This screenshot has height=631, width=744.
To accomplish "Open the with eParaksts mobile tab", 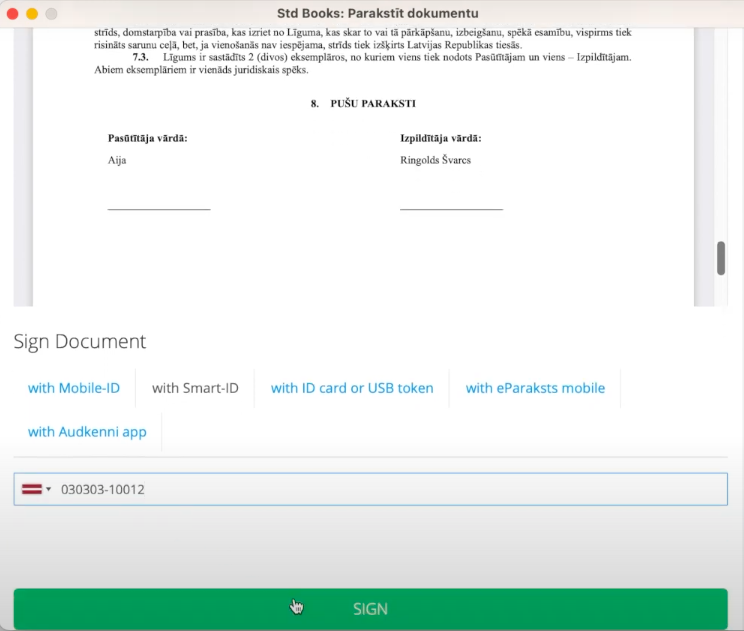I will pyautogui.click(x=535, y=388).
